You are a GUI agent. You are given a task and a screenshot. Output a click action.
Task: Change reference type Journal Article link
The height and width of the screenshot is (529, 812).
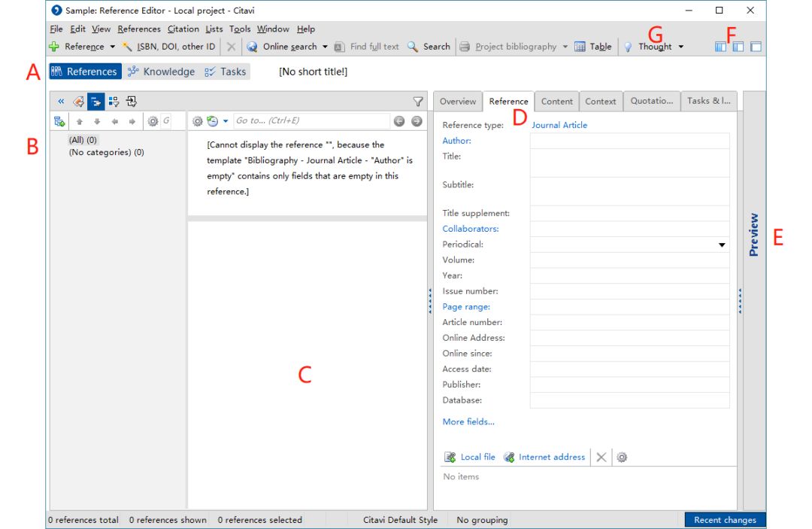[559, 126]
